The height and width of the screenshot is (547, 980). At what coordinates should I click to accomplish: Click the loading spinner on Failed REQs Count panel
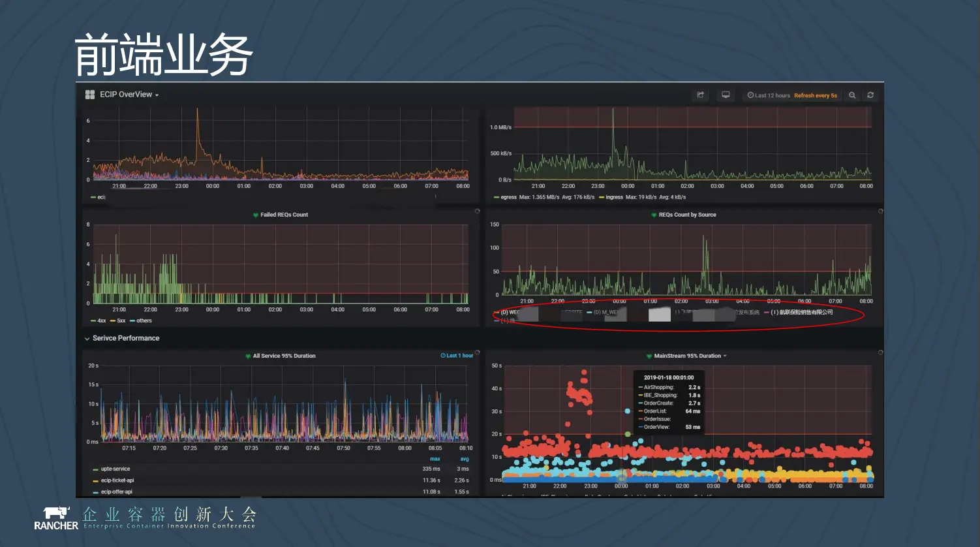coord(477,211)
